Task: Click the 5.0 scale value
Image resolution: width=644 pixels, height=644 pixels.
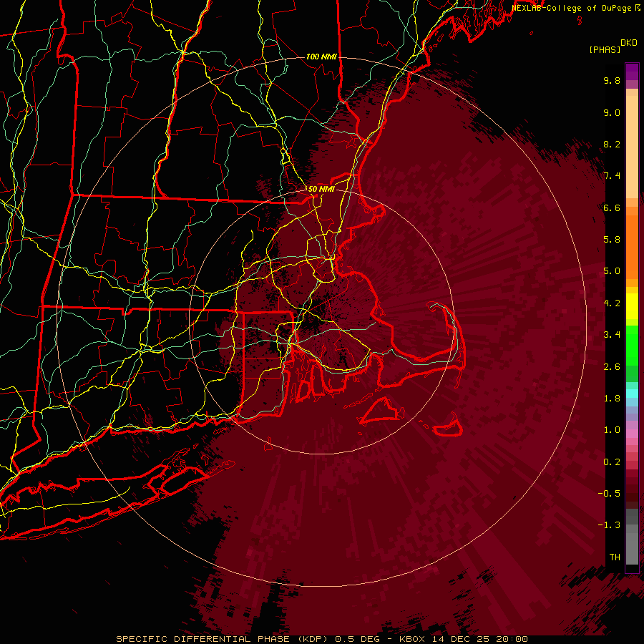Action: [x=612, y=271]
